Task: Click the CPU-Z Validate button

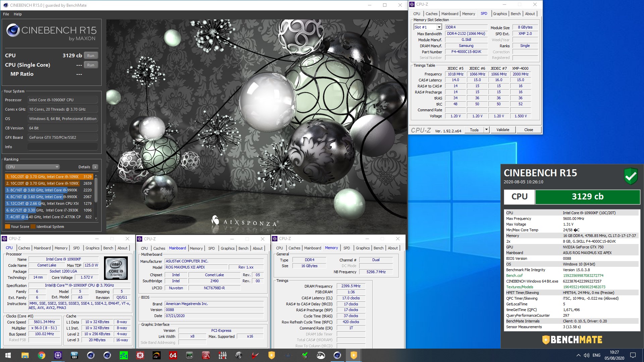Action: tap(503, 130)
